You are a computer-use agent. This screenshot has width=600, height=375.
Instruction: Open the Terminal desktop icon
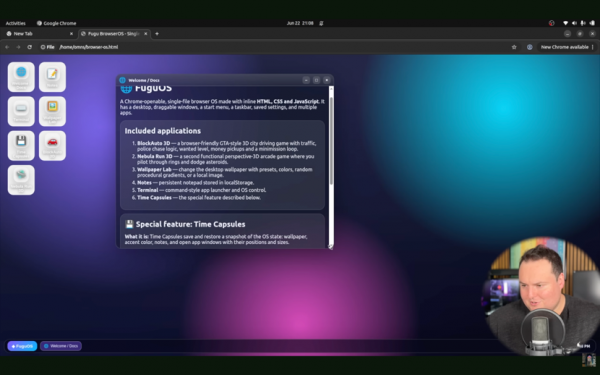[x=21, y=111]
